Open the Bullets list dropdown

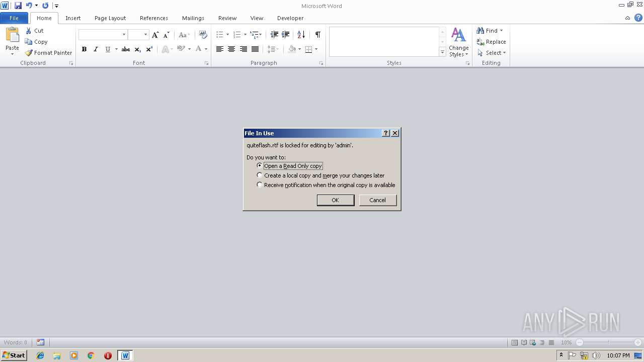click(x=227, y=35)
